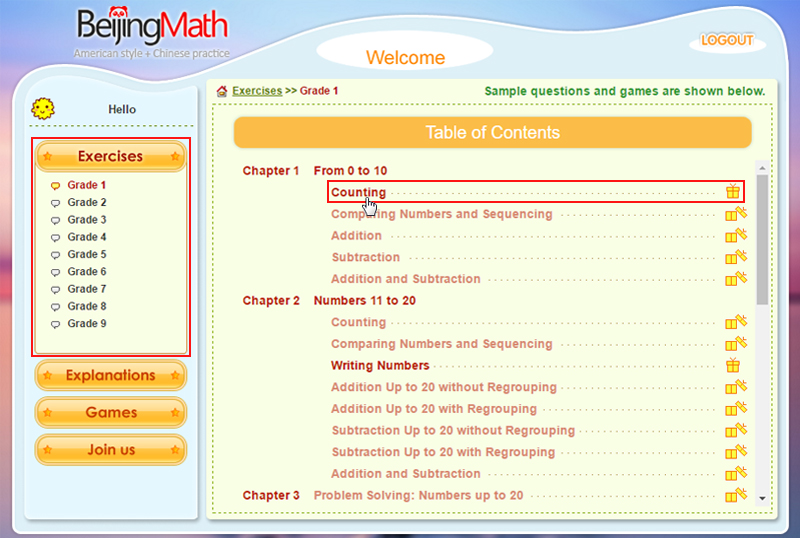Select Grade 4 in the sidebar
Viewport: 800px width, 538px height.
87,237
